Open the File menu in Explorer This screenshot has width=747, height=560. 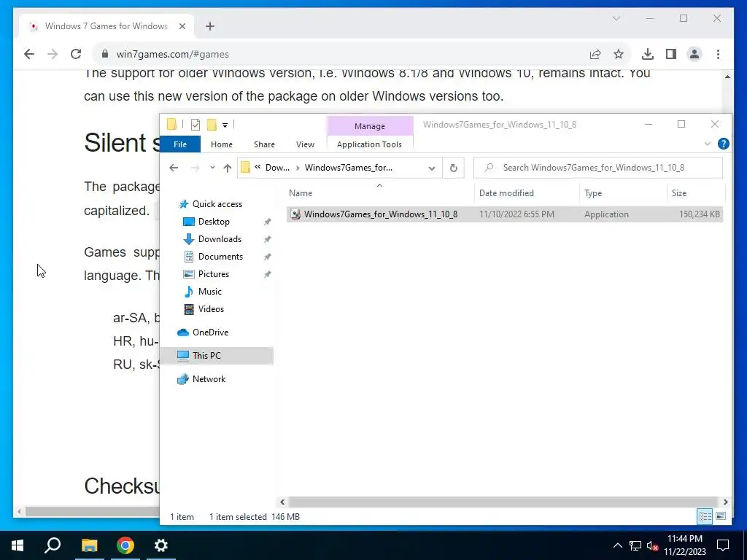click(180, 144)
